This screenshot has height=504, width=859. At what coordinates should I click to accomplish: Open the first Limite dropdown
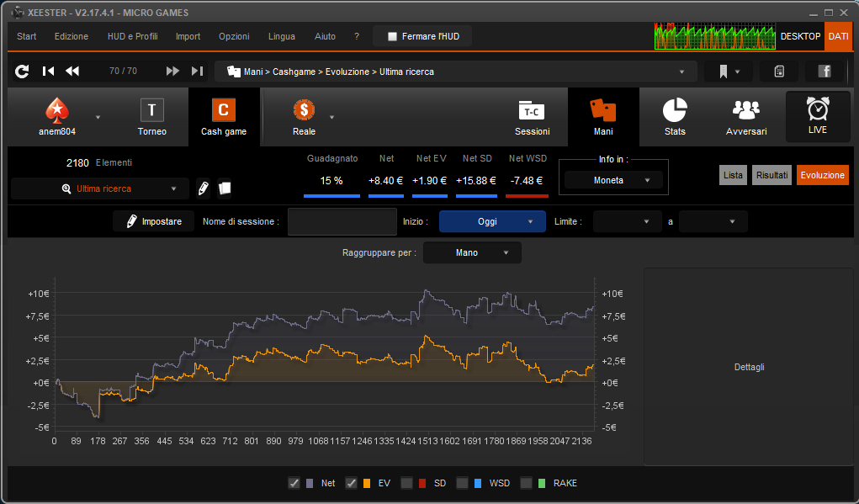click(628, 221)
